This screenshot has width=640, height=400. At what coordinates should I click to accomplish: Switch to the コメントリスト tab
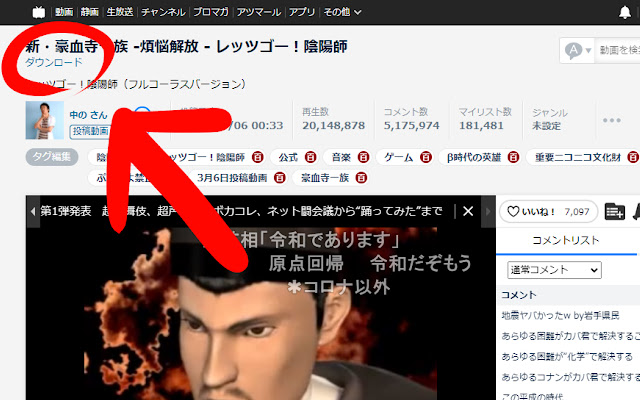point(566,240)
